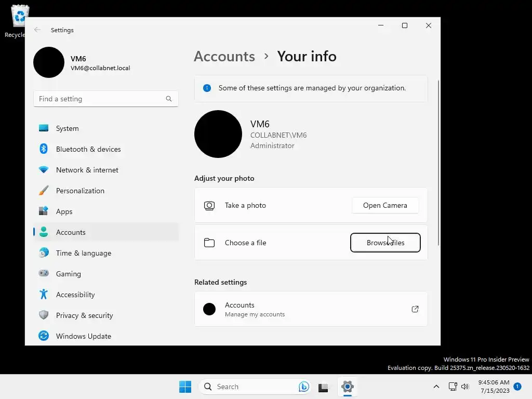Open the notification badge in tray

pos(517,387)
